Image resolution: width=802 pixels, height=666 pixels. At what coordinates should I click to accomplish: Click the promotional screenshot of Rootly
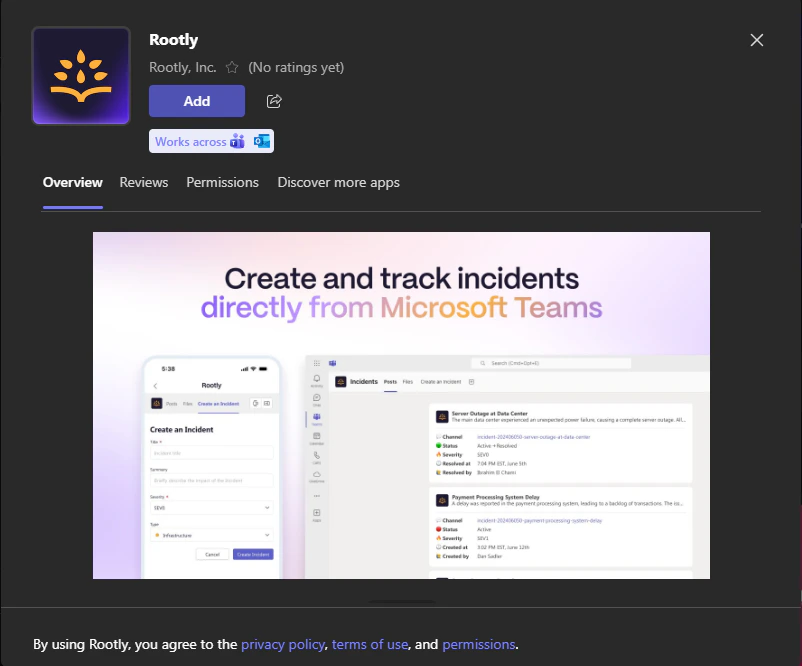click(401, 405)
